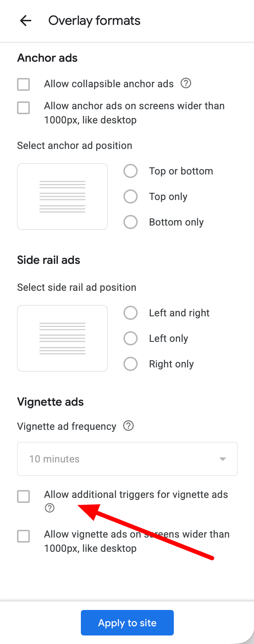Screen dimensions: 254x644
Task: Select Top or bottom anchor position
Action: coord(131,171)
